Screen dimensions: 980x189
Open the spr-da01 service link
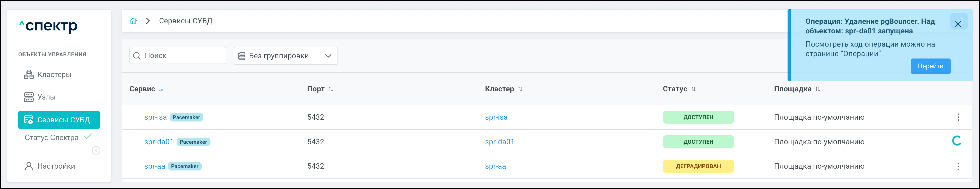(x=159, y=142)
